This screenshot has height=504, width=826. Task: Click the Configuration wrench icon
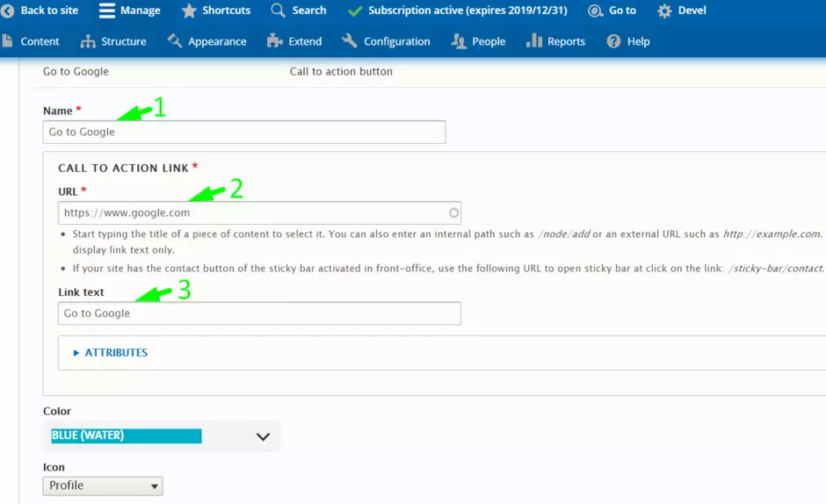pos(350,41)
